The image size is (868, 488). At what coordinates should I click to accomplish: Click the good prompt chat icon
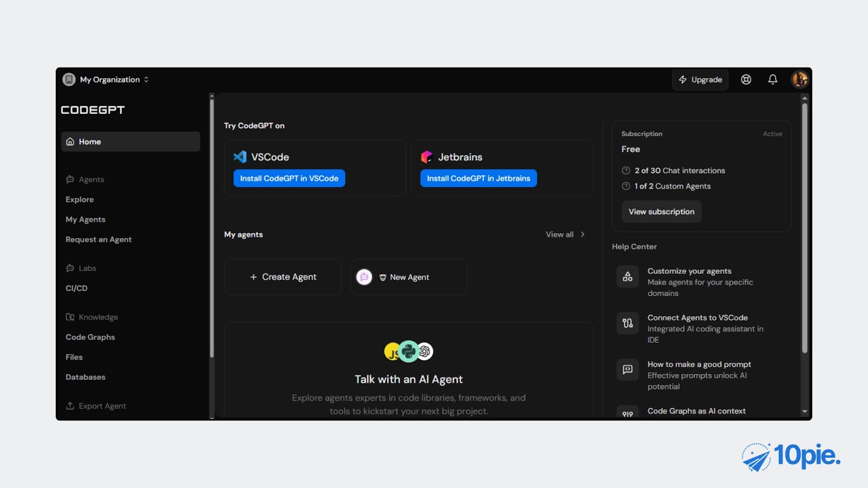(x=628, y=370)
